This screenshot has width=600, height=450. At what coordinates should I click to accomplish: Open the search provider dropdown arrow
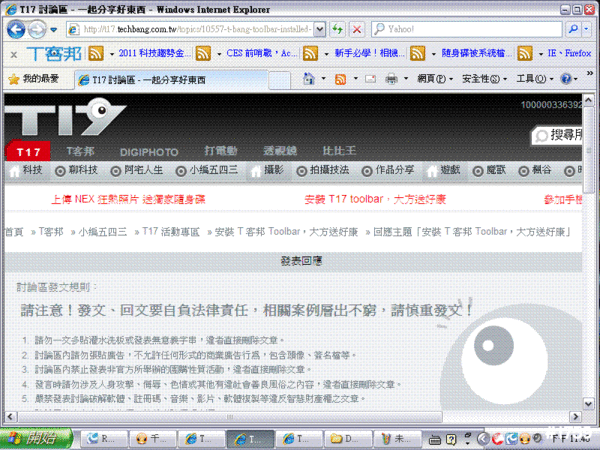click(x=586, y=29)
